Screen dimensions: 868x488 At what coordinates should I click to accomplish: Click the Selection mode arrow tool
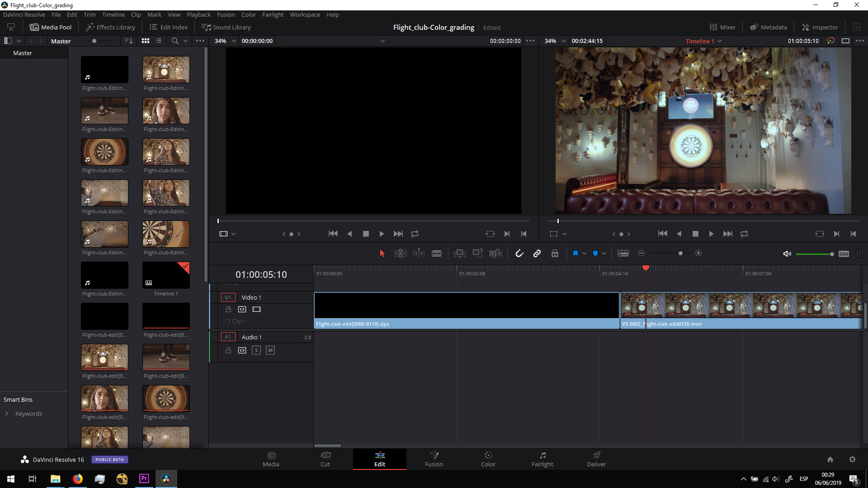pyautogui.click(x=382, y=253)
